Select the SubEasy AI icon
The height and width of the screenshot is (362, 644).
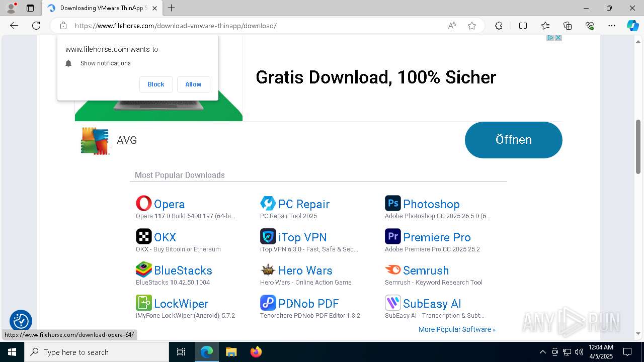(x=393, y=303)
